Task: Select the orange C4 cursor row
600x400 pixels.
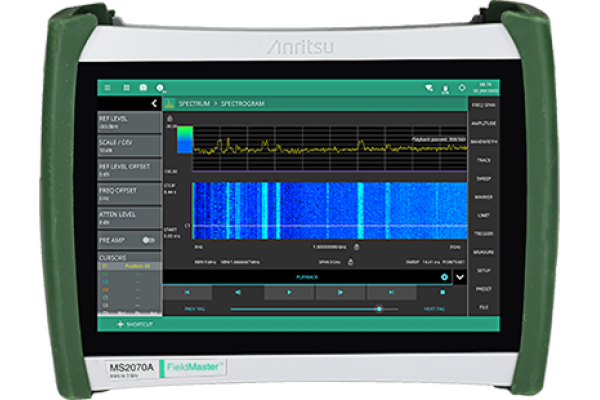Action: pos(129,290)
